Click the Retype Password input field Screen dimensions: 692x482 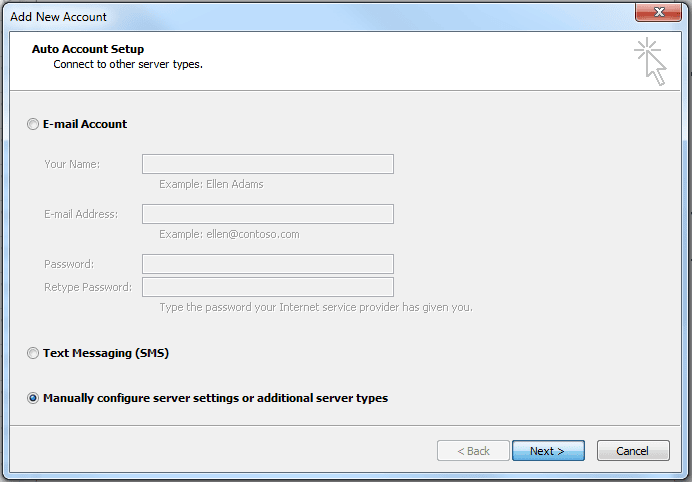tap(268, 287)
